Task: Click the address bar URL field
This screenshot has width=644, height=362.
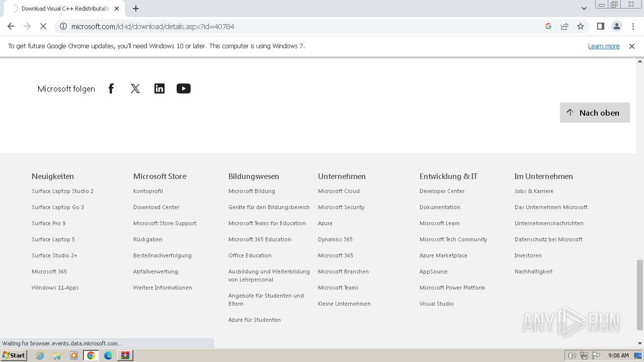Action: [x=302, y=27]
